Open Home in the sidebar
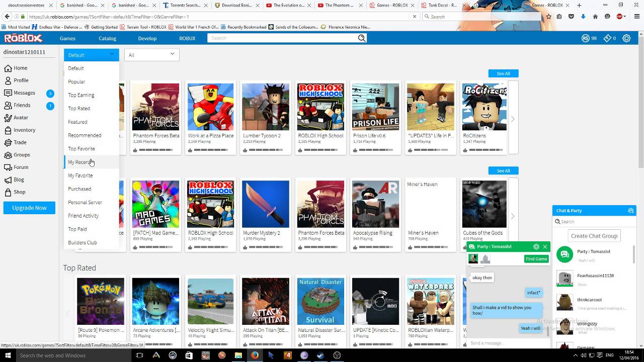This screenshot has width=644, height=362. point(15,68)
